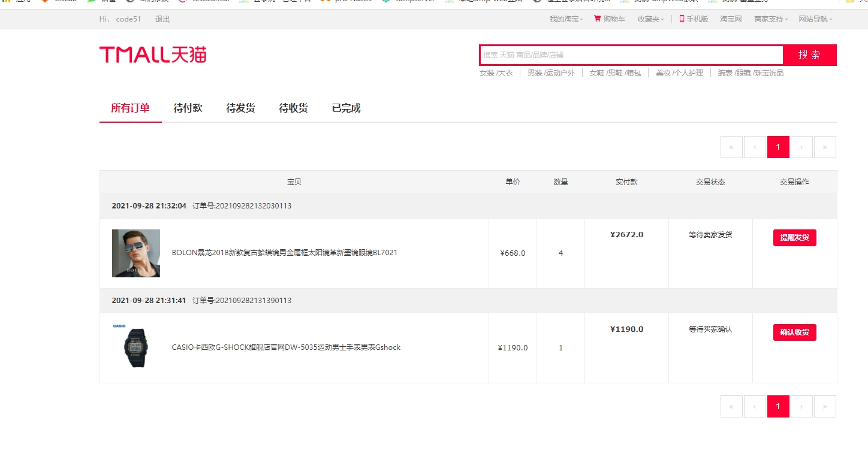Click the ¥668.0 unit price
Screen dimensions: 868x463
(513, 253)
